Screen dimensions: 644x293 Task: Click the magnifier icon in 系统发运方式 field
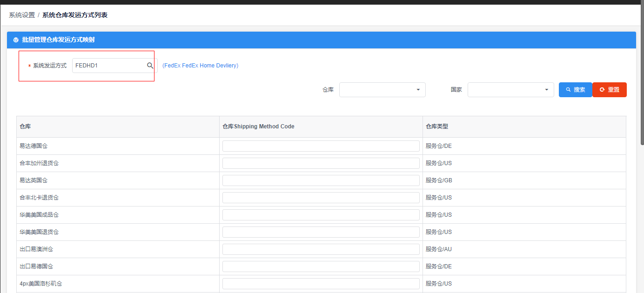pyautogui.click(x=150, y=66)
